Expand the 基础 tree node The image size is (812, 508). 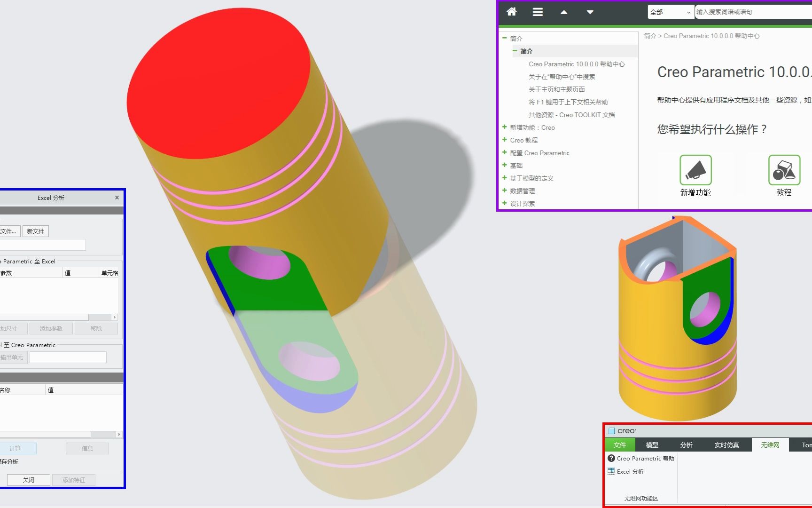coord(505,165)
